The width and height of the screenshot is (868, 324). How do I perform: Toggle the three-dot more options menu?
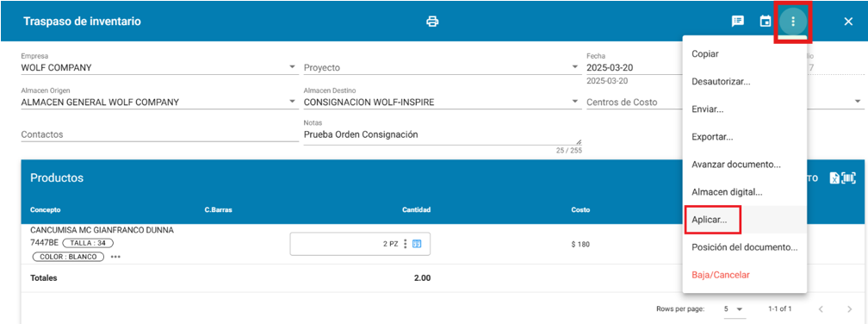(793, 22)
